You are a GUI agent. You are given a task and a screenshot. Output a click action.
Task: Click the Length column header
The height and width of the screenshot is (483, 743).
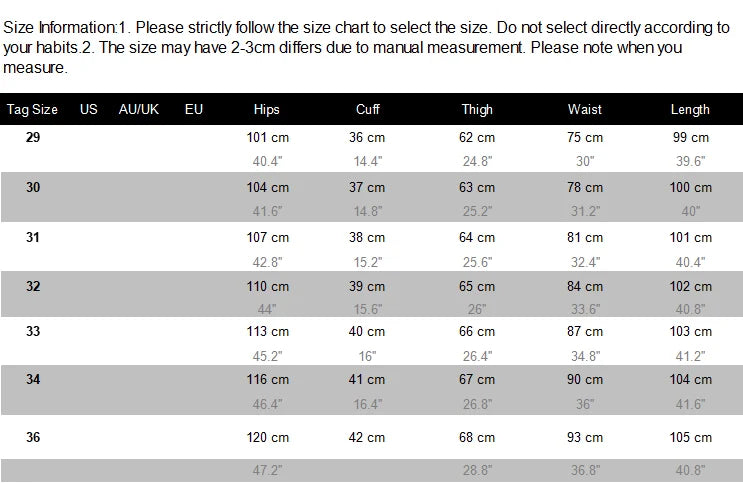(x=690, y=110)
